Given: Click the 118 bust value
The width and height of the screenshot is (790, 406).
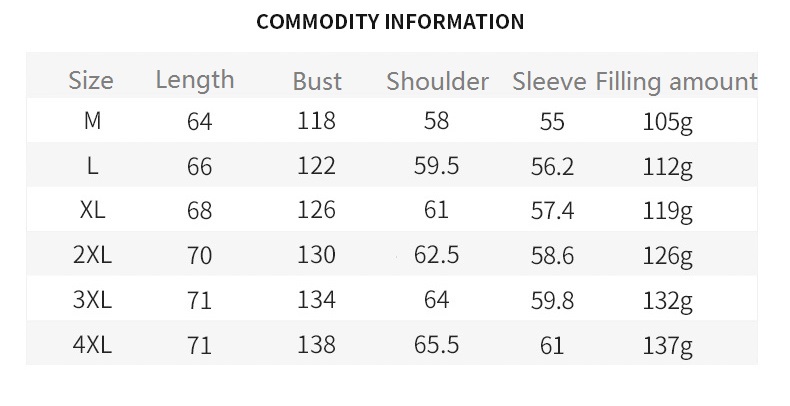Looking at the screenshot, I should (x=317, y=121).
